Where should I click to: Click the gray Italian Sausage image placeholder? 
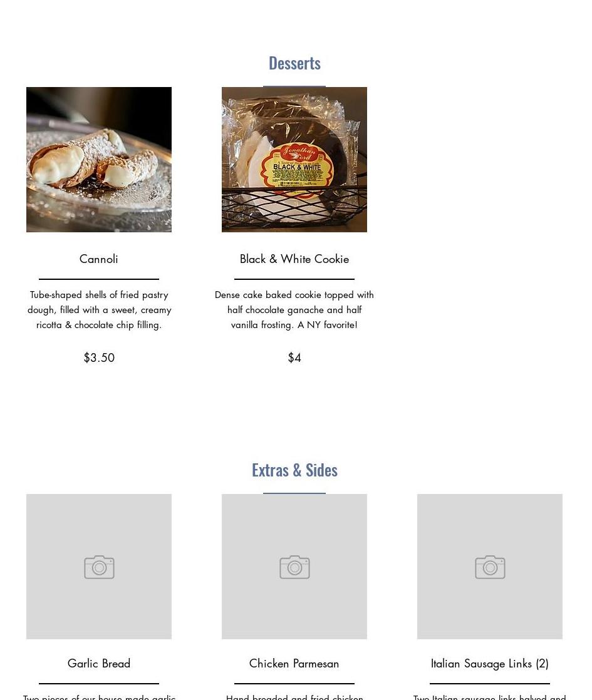pyautogui.click(x=490, y=566)
